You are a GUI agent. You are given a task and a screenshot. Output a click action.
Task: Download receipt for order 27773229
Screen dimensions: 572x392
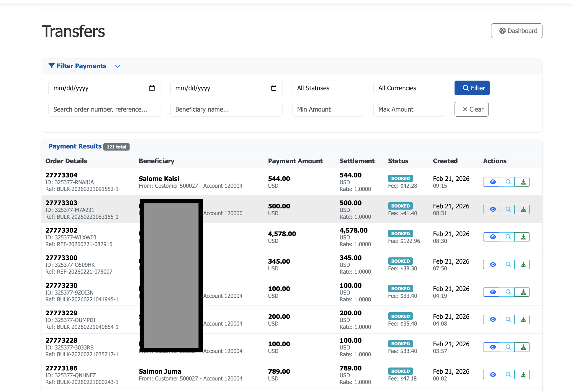pyautogui.click(x=523, y=319)
